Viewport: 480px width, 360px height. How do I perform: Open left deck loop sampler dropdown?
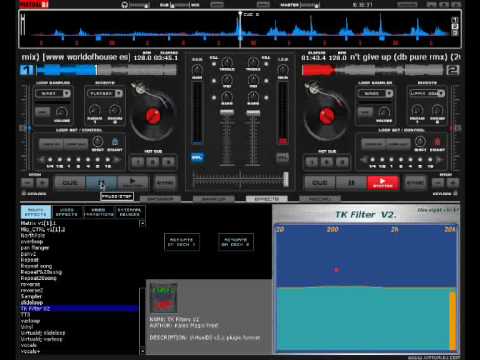click(66, 93)
